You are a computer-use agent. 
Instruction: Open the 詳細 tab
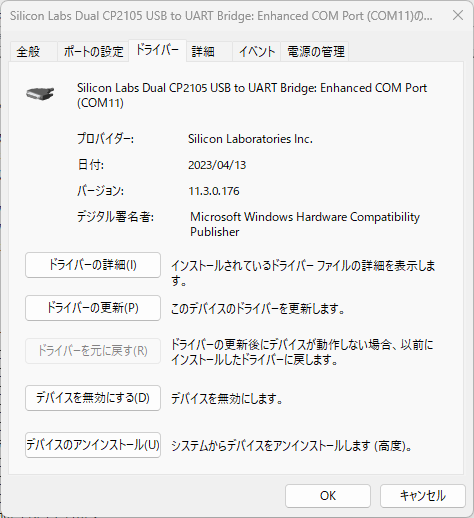click(x=209, y=52)
